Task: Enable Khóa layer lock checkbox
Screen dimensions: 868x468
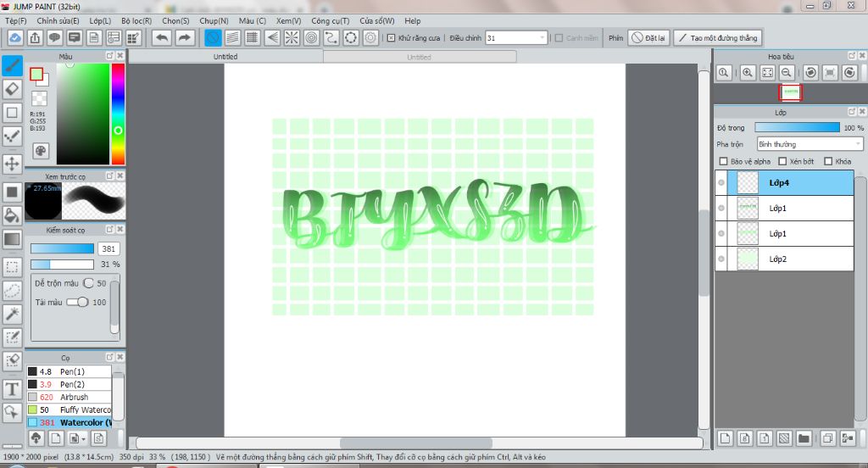Action: click(828, 161)
